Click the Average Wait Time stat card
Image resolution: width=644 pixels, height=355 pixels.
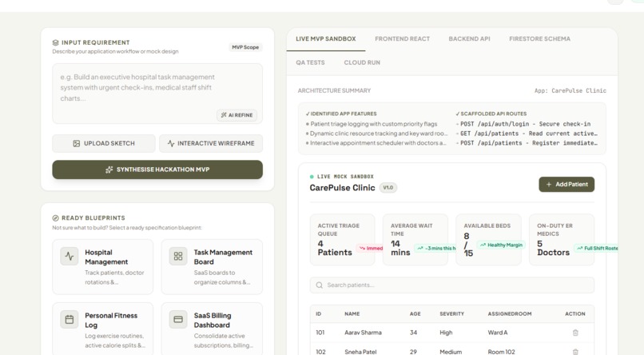[415, 240]
